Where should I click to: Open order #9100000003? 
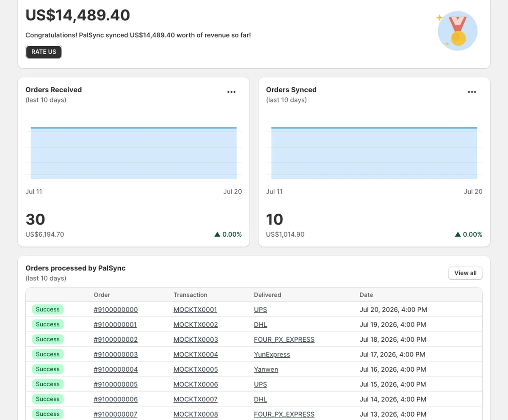click(x=116, y=354)
